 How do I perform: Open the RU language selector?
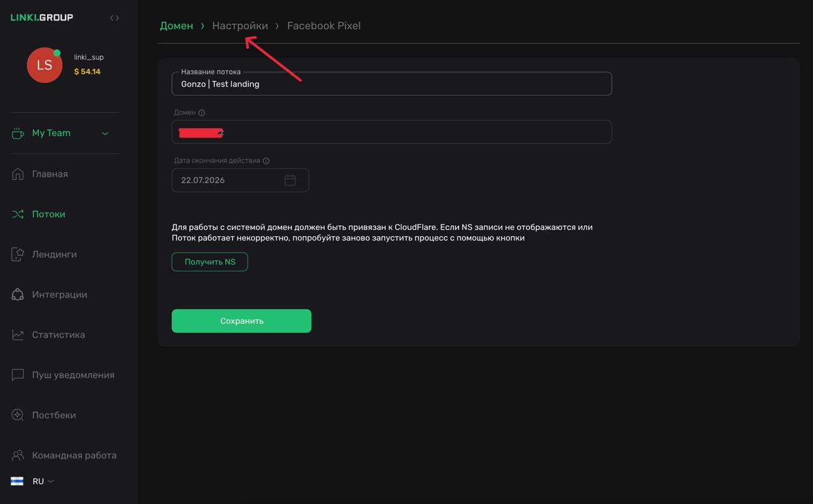[43, 481]
